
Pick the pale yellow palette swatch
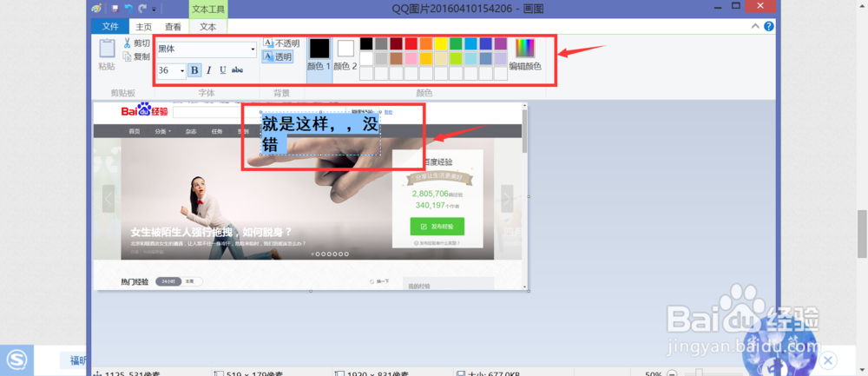click(441, 58)
